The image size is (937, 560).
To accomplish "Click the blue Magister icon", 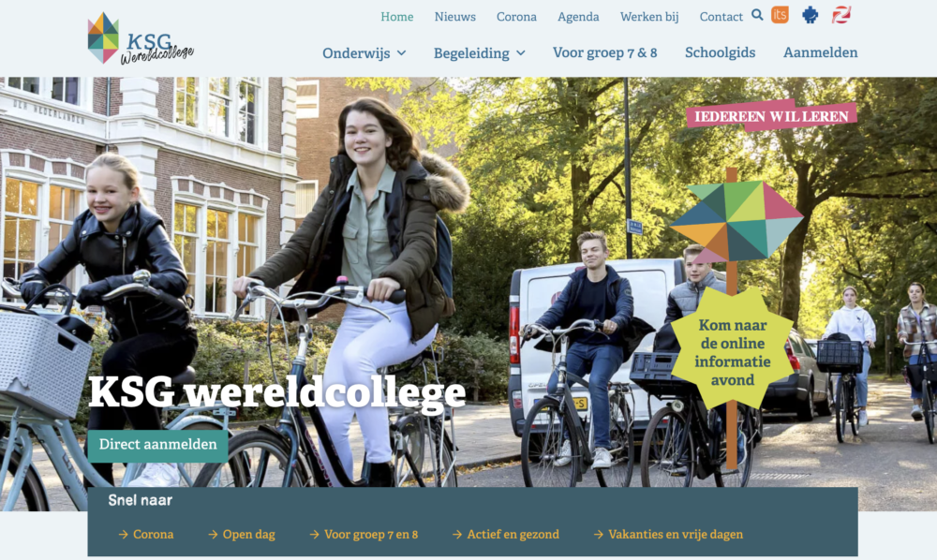I will pyautogui.click(x=811, y=14).
